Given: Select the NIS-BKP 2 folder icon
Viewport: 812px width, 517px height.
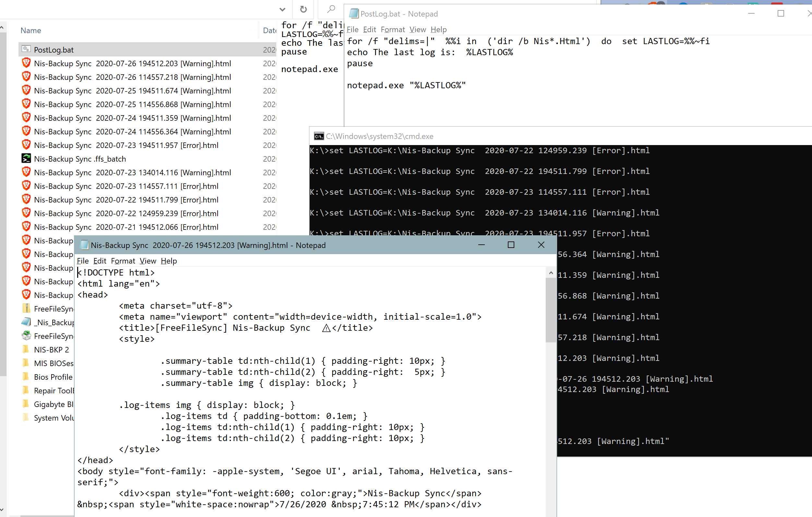Looking at the screenshot, I should (x=26, y=349).
